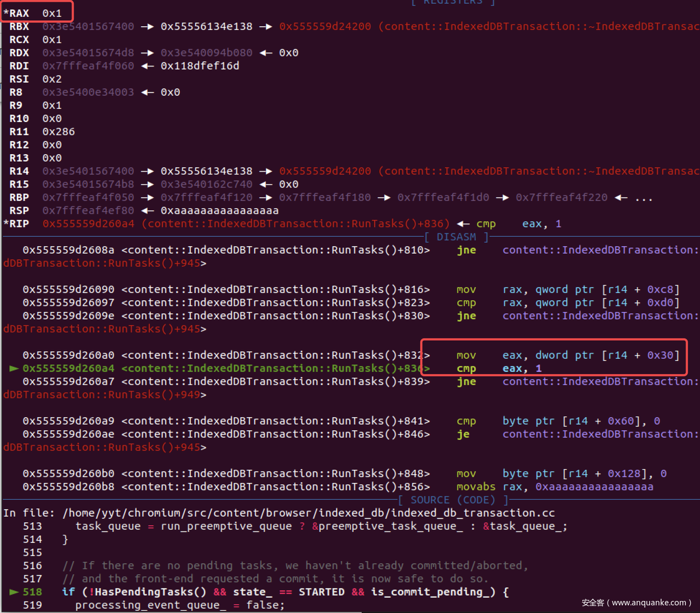This screenshot has height=613, width=700.
Task: Click the green current-instruction arrow in the disassembly
Action: pos(14,369)
